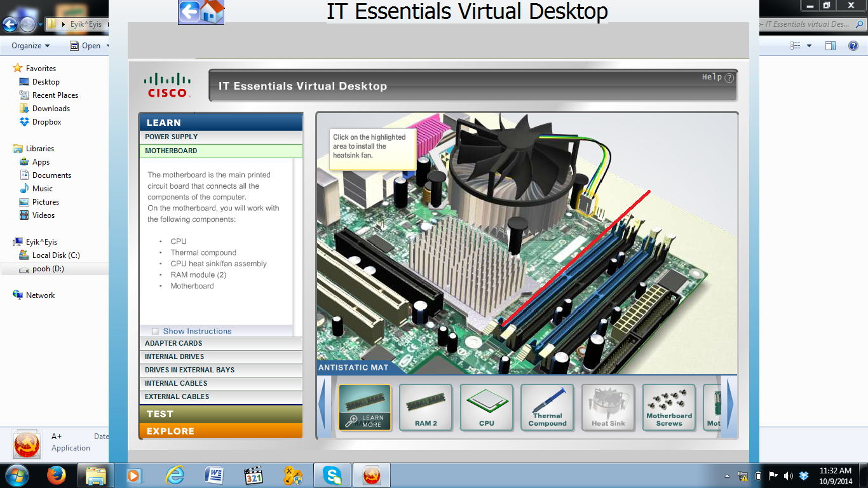
Task: Open Music library in sidebar
Action: 43,189
